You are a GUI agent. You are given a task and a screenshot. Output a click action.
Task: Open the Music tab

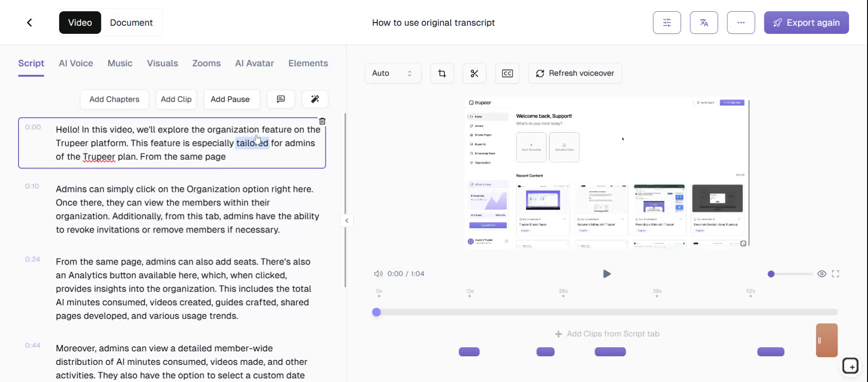[x=120, y=64]
